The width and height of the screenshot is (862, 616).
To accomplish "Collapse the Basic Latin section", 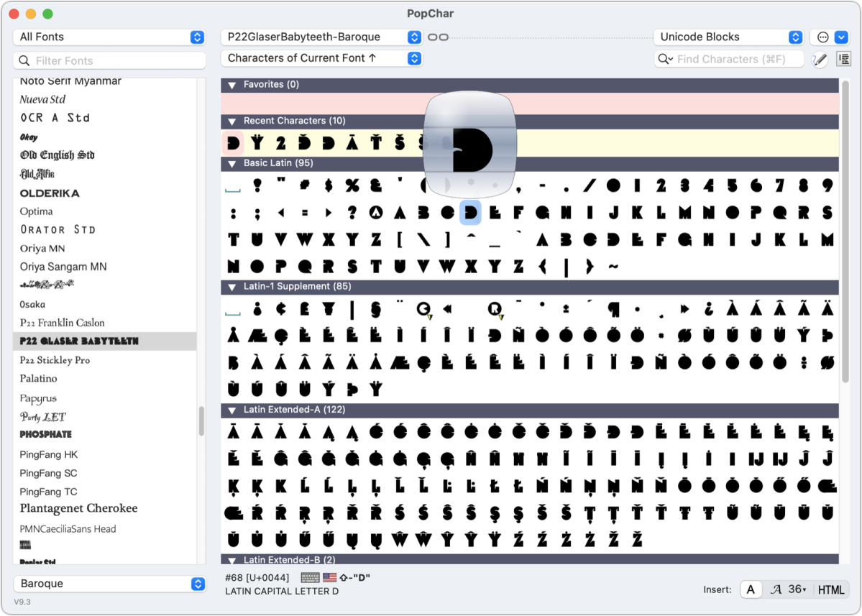I will coord(232,164).
